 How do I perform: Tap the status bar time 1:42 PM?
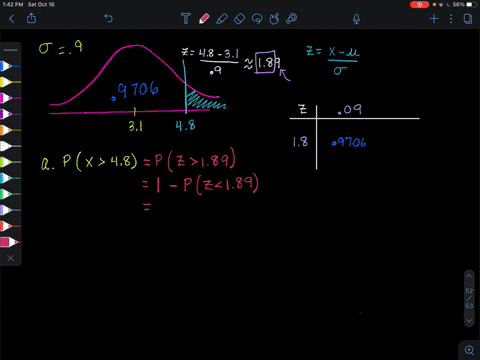pyautogui.click(x=13, y=5)
